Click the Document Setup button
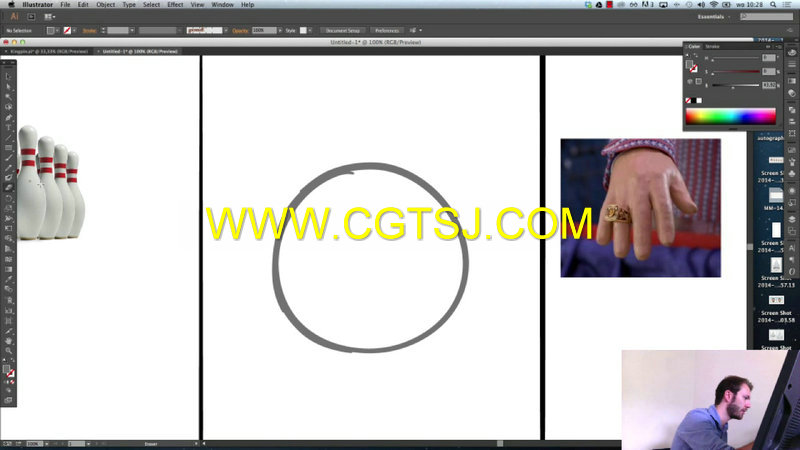 343,31
